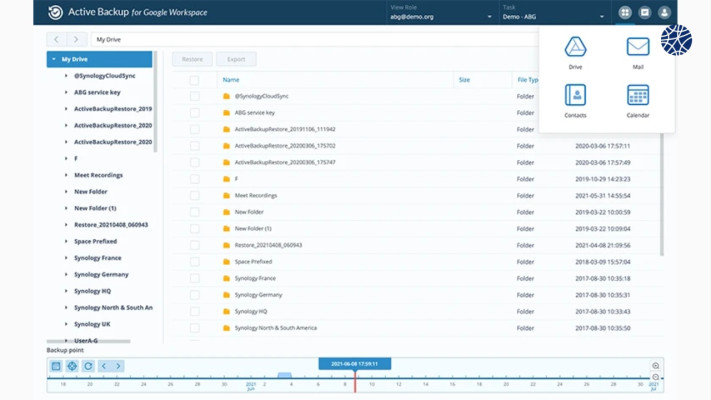Click the My Drive path field

315,39
